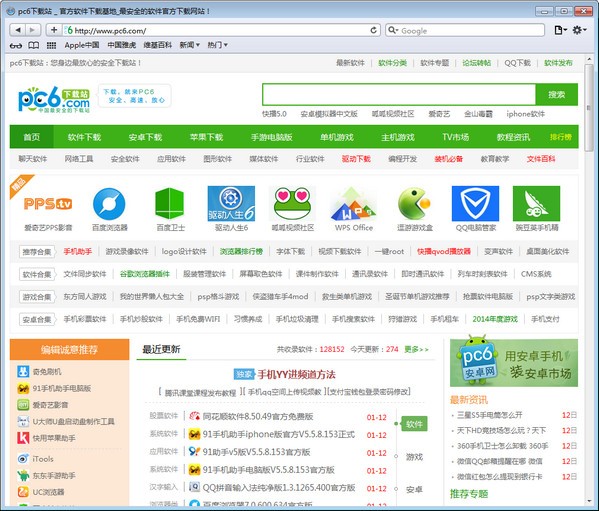This screenshot has width=599, height=511.
Task: Click the iTools sidebar icon
Action: (23, 459)
